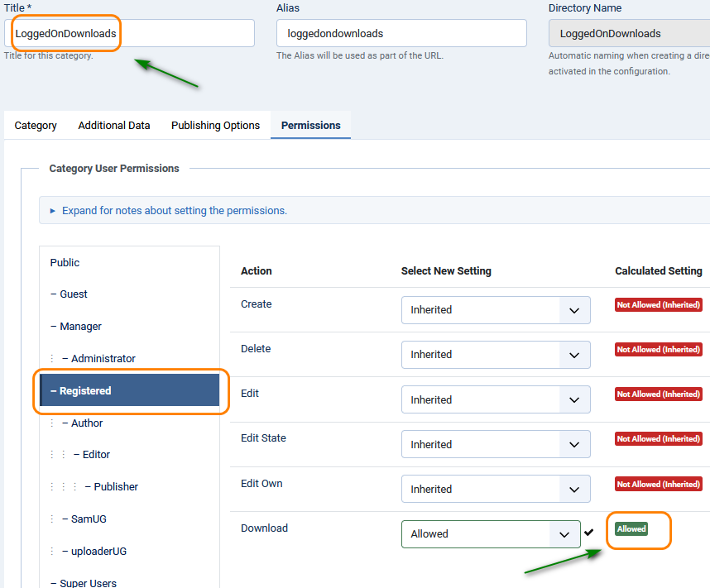The image size is (710, 588).
Task: Click the Create Not Allowed (Inherited) badge
Action: pos(659,304)
